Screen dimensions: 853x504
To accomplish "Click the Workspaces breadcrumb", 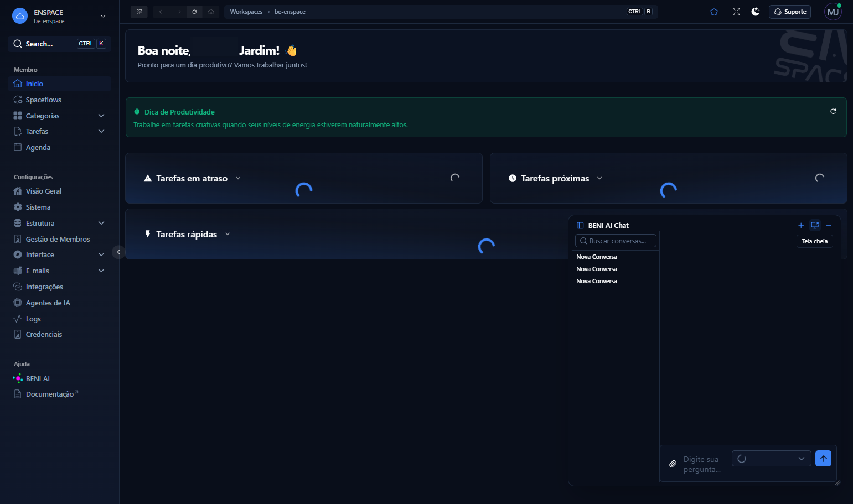I will click(246, 12).
